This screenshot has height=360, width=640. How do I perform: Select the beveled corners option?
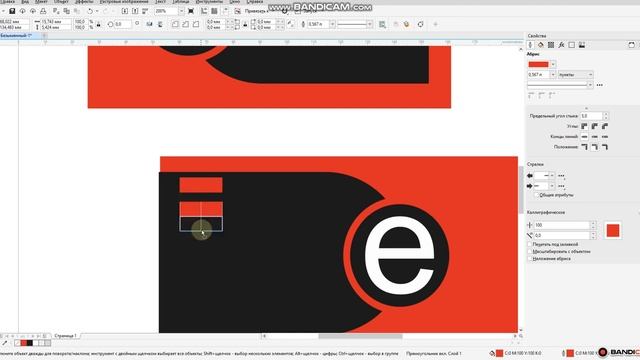click(x=605, y=126)
